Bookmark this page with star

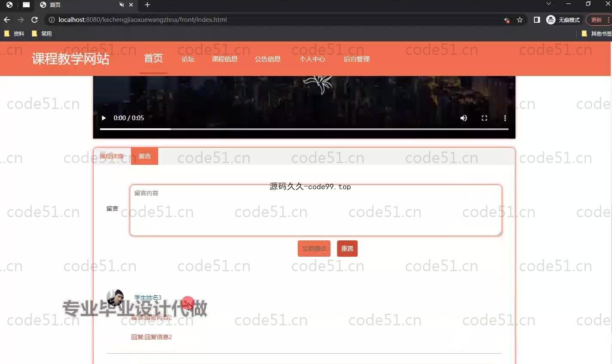coord(520,20)
